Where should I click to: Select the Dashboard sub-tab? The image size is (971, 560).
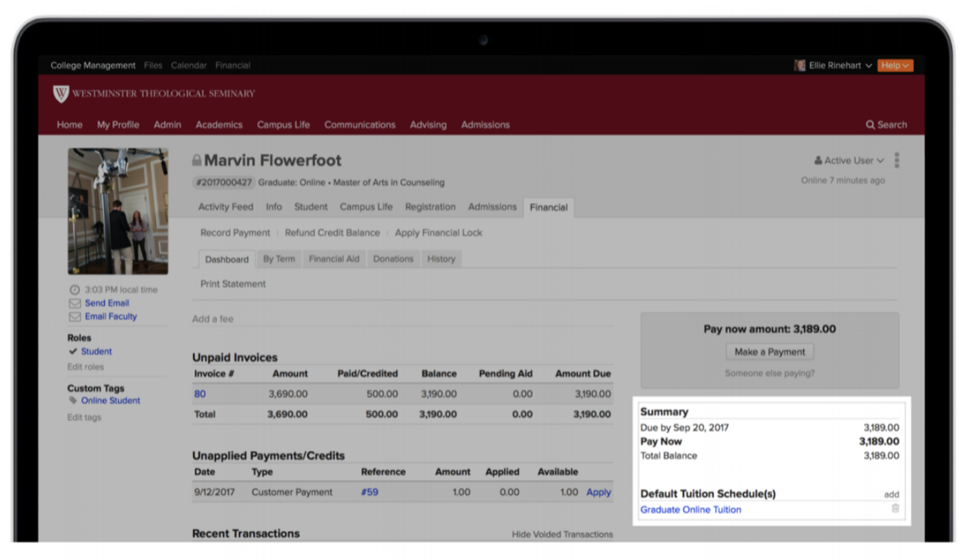click(x=227, y=259)
